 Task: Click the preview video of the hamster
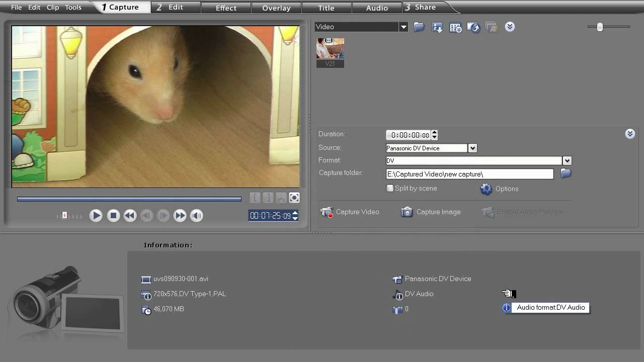[155, 107]
